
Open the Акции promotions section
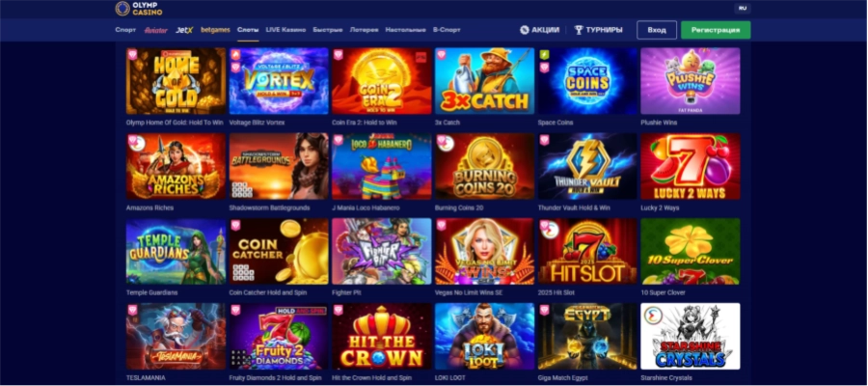point(540,30)
